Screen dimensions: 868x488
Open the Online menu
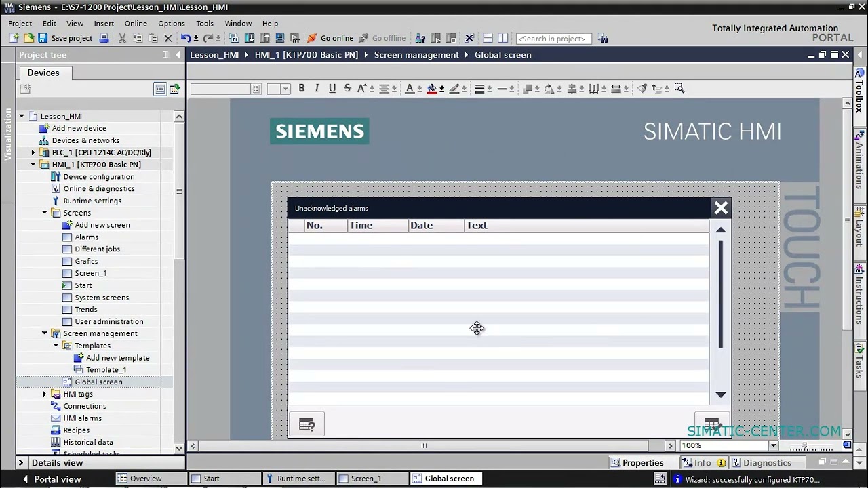136,23
